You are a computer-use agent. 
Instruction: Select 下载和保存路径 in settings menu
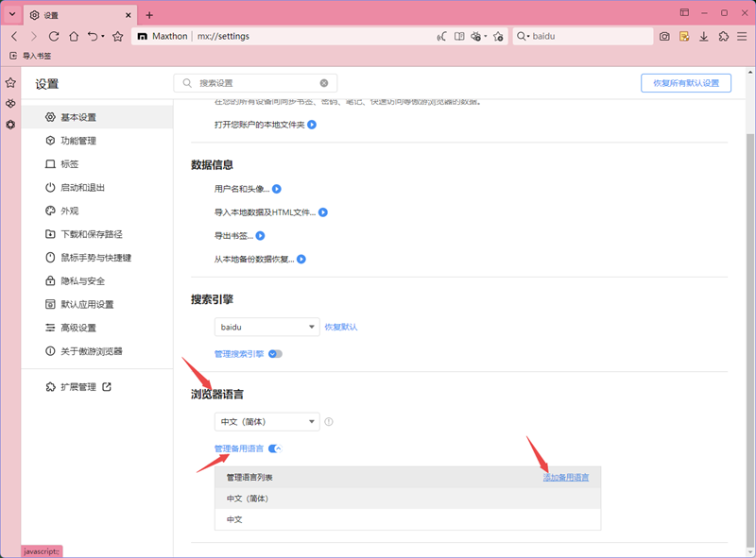[97, 234]
